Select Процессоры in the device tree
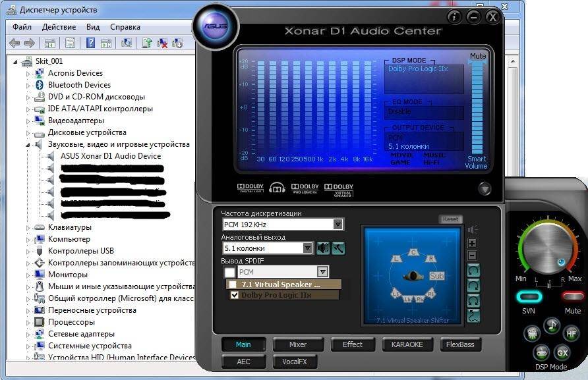The height and width of the screenshot is (380, 588). (71, 322)
